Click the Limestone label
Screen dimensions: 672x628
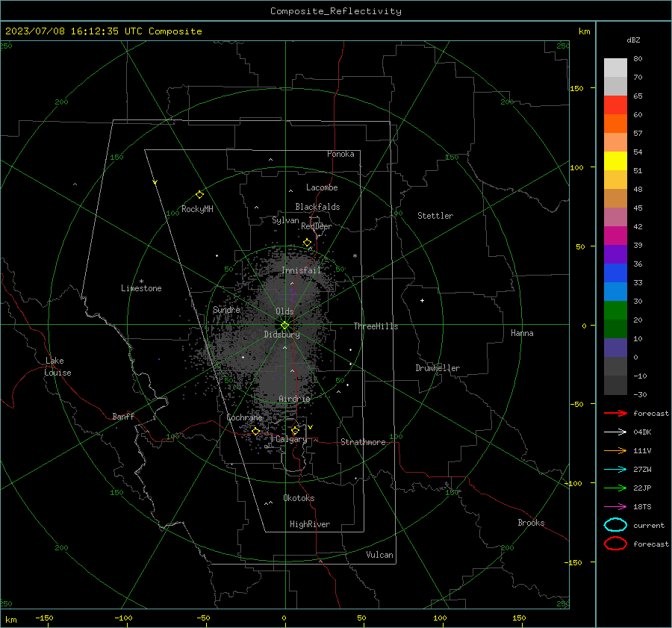pyautogui.click(x=141, y=288)
